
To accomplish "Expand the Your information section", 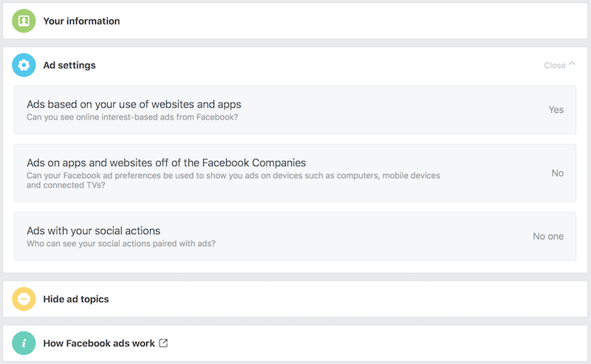I will click(x=295, y=21).
